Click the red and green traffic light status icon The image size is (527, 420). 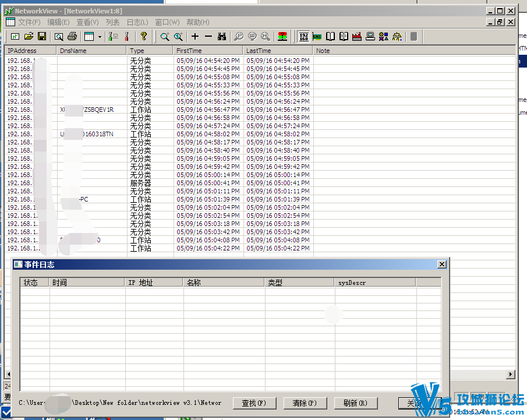point(282,36)
